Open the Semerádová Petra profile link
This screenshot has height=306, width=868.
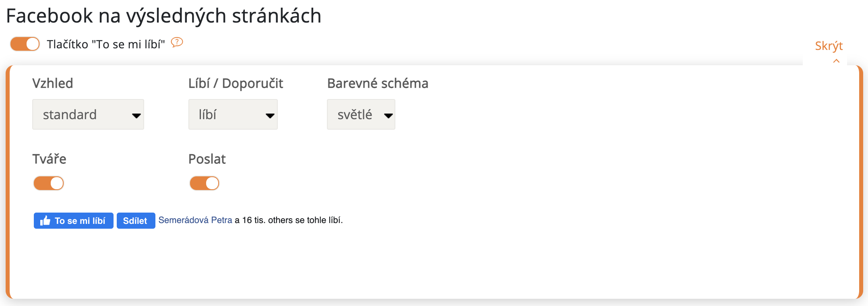pyautogui.click(x=195, y=220)
